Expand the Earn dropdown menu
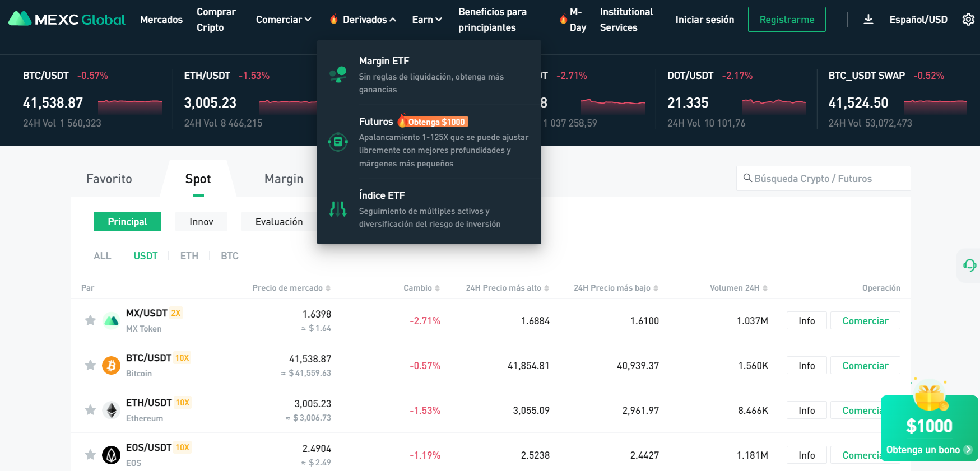Viewport: 980px width, 471px height. click(427, 20)
